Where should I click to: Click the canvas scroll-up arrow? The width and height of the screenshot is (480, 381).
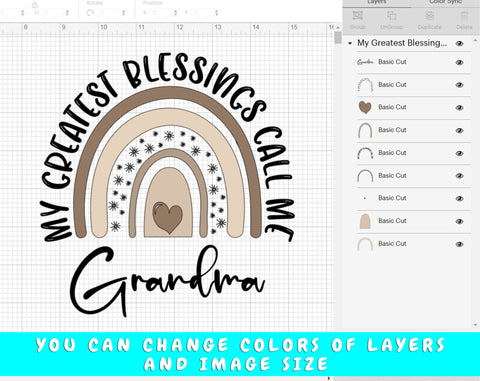[x=338, y=28]
